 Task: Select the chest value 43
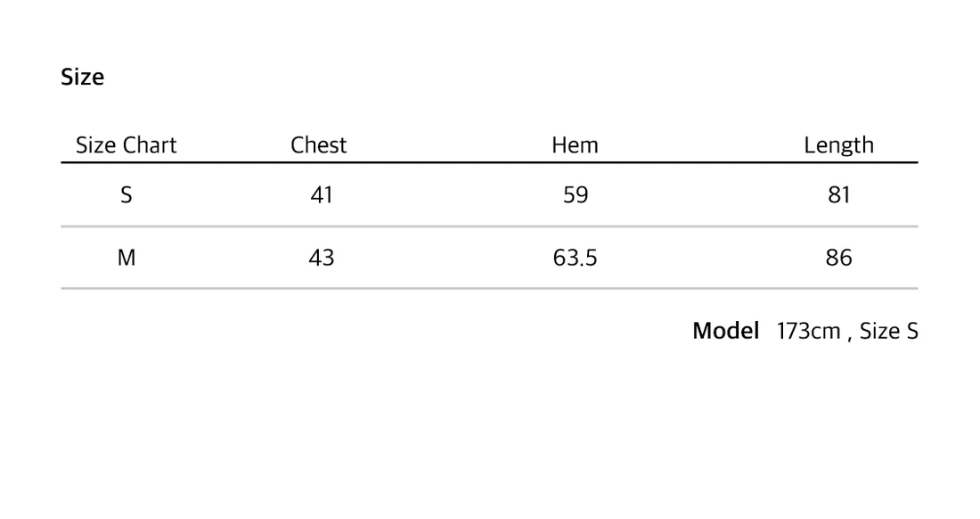pos(322,259)
